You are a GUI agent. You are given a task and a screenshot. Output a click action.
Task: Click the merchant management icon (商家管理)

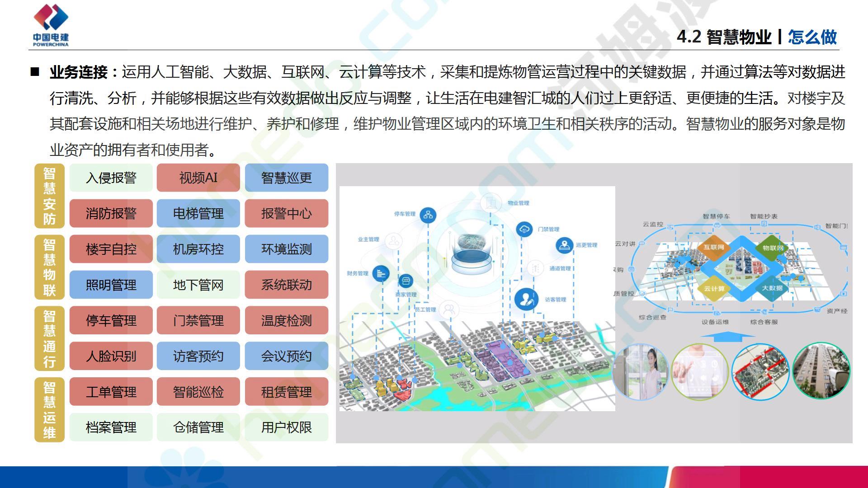(x=406, y=281)
